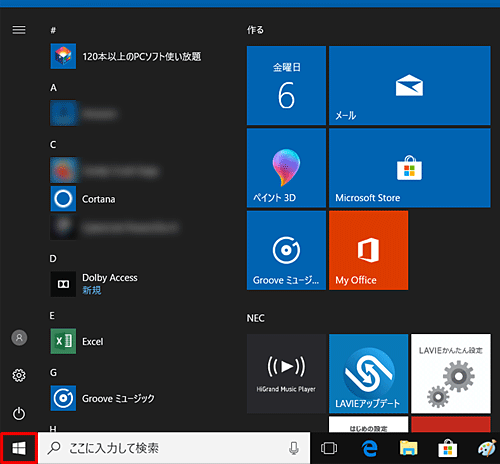Viewport: 500px width, 464px height.
Task: Launch Excel from the app list
Action: 93,341
